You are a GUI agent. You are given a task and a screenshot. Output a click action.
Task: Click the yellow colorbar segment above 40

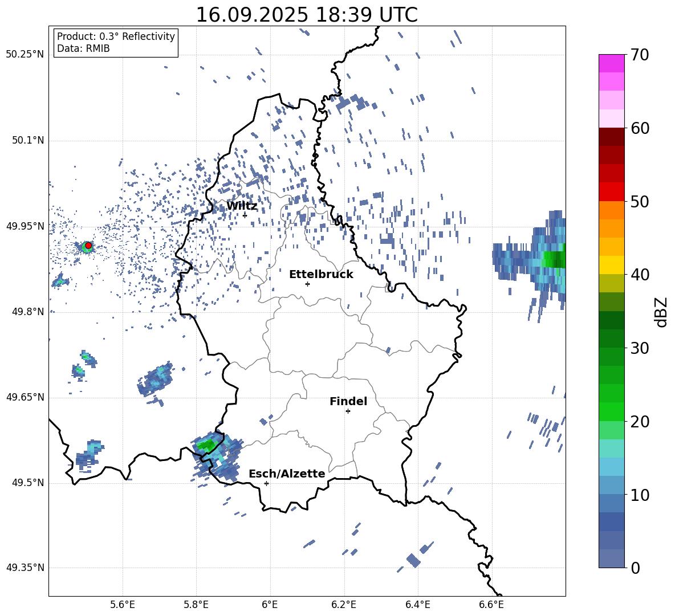click(x=611, y=265)
